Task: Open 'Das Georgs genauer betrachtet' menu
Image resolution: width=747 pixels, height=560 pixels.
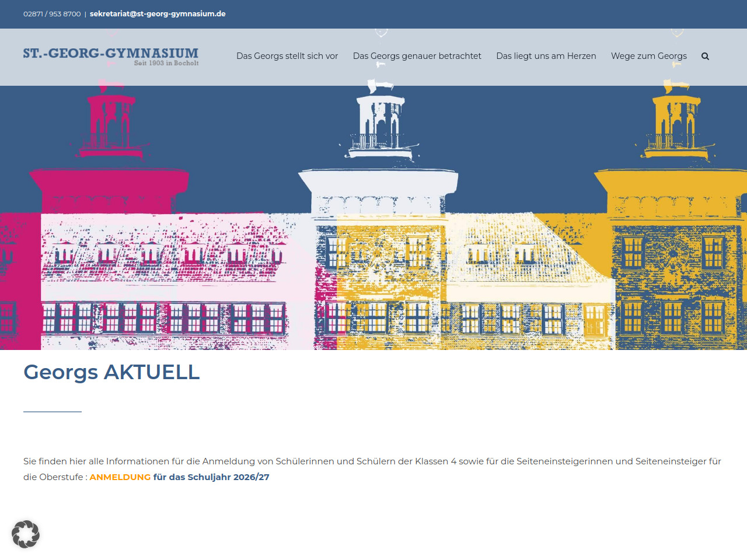Action: point(417,56)
